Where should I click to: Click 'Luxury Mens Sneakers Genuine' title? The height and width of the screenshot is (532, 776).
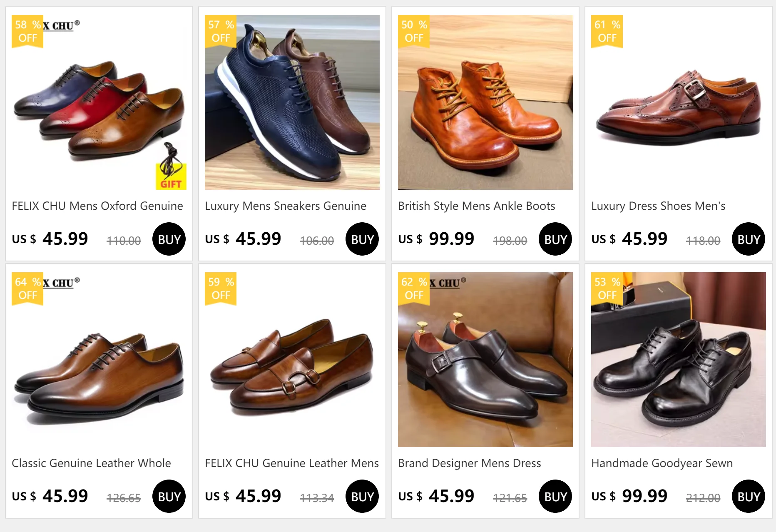pos(286,206)
